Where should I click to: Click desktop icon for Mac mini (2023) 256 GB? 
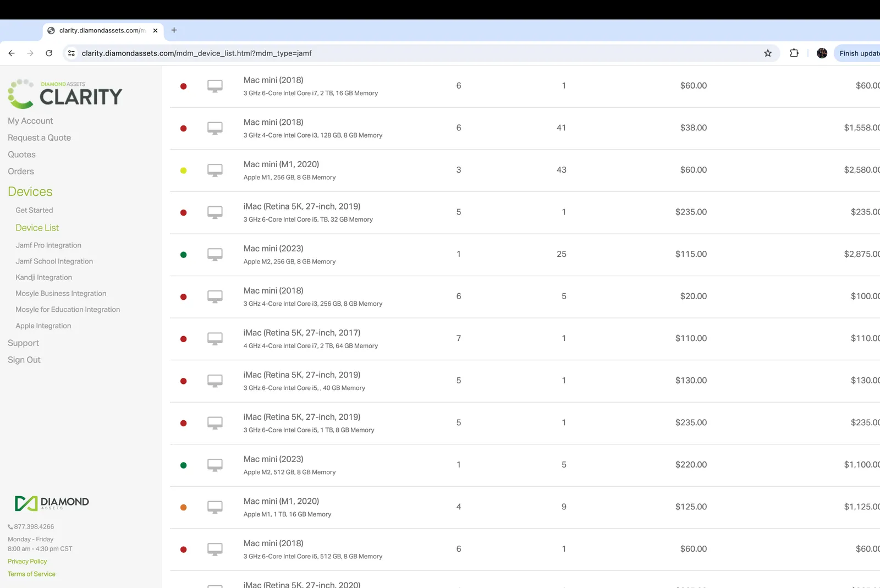[x=215, y=254]
